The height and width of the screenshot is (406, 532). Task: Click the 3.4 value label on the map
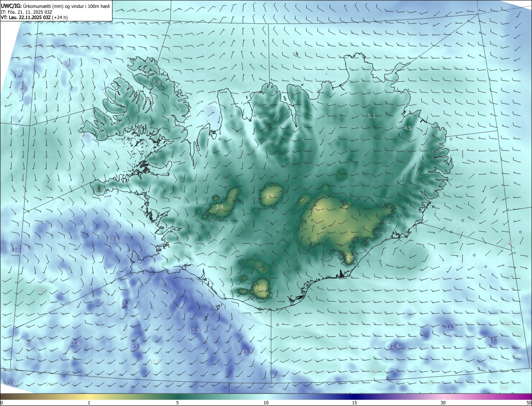click(x=220, y=207)
